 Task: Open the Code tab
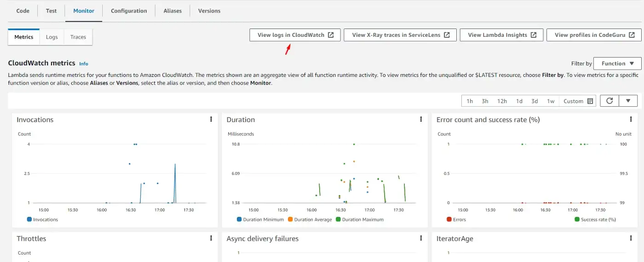[x=23, y=11]
